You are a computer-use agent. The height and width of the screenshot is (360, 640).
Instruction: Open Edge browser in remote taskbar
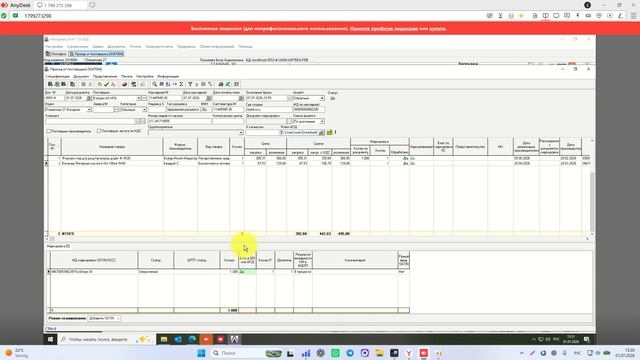192,339
